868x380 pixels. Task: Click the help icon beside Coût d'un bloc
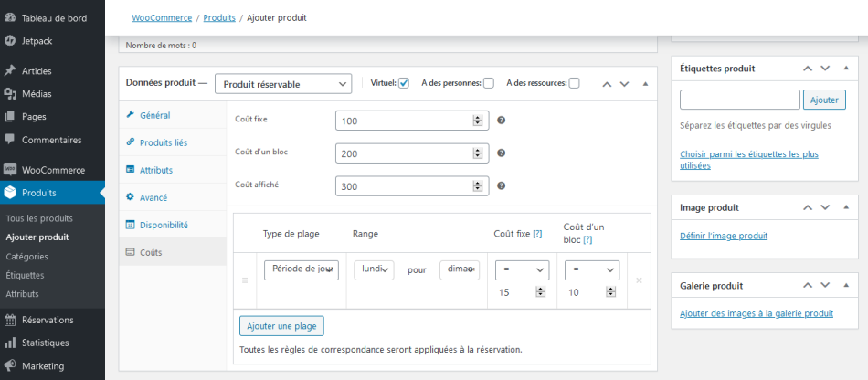click(x=501, y=153)
